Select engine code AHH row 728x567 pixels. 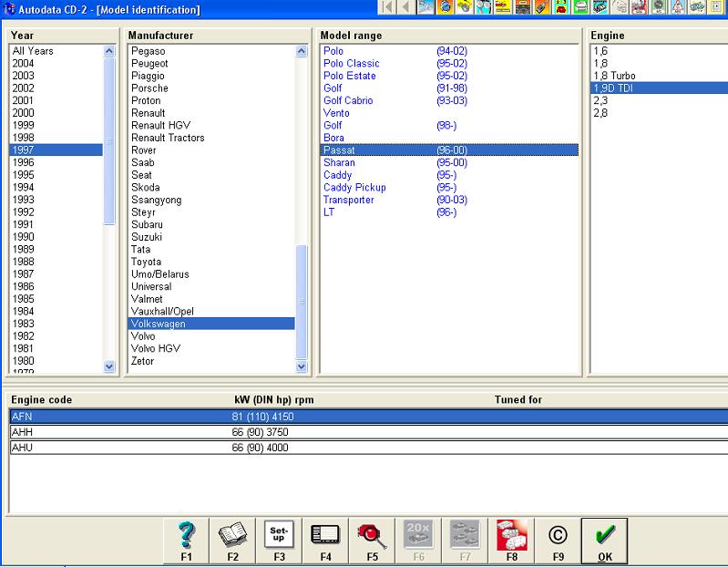click(369, 432)
